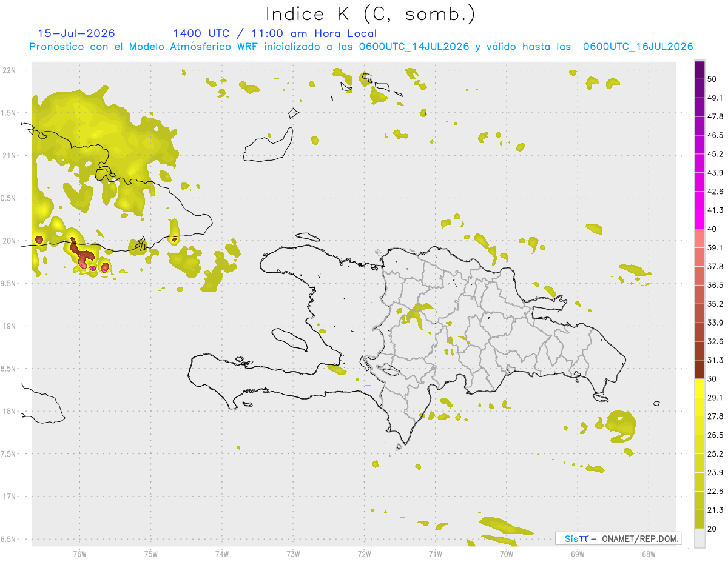Screen dimensions: 728x562
Task: Click the color scale value 46.5
Action: 715,135
